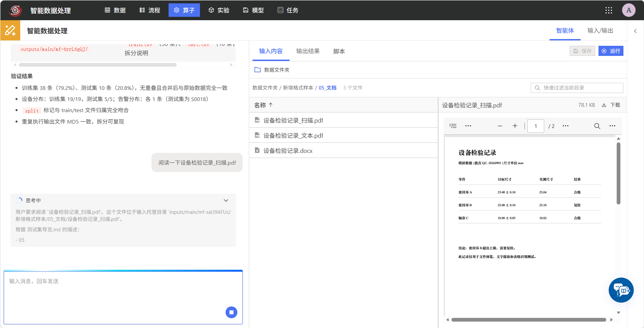This screenshot has height=328, width=644.
Task: Click the 05_文档 breadcrumb link
Action: click(327, 88)
